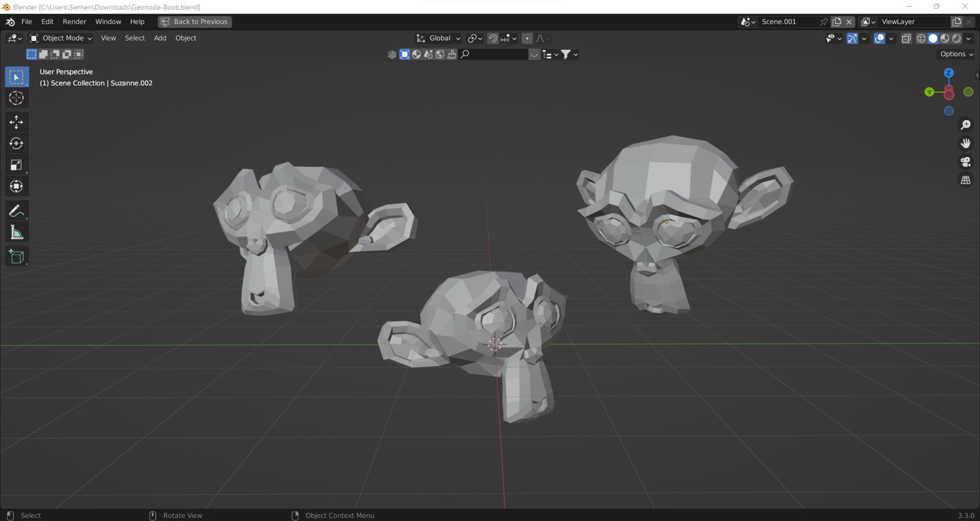The image size is (980, 521).
Task: Click the Y axis on navigation gizmo
Action: 929,92
